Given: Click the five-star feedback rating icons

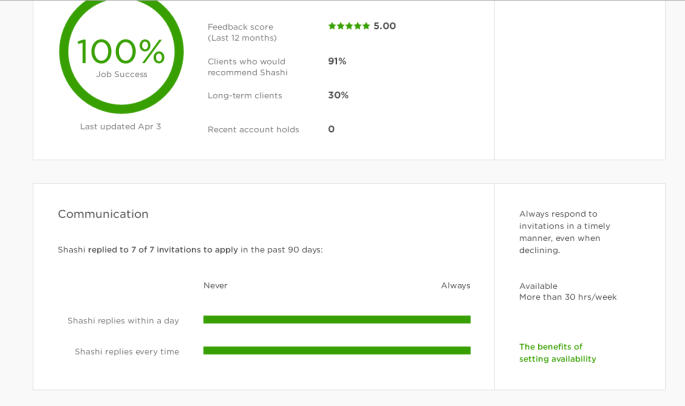Looking at the screenshot, I should point(348,26).
